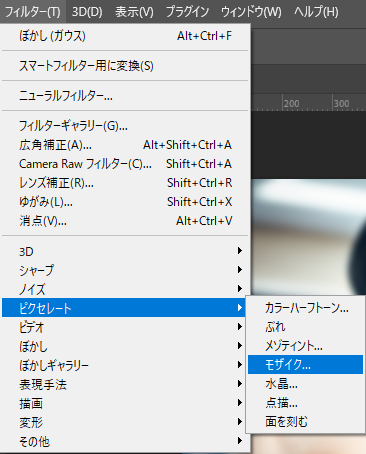366x454 pixels.
Task: Open ゆがみ(L)... filter
Action: tap(125, 202)
